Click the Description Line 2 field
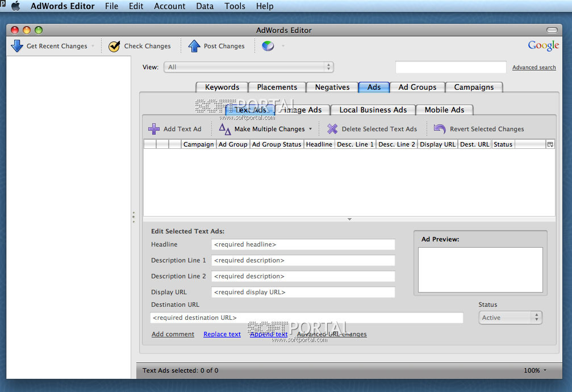The height and width of the screenshot is (392, 572). tap(303, 276)
